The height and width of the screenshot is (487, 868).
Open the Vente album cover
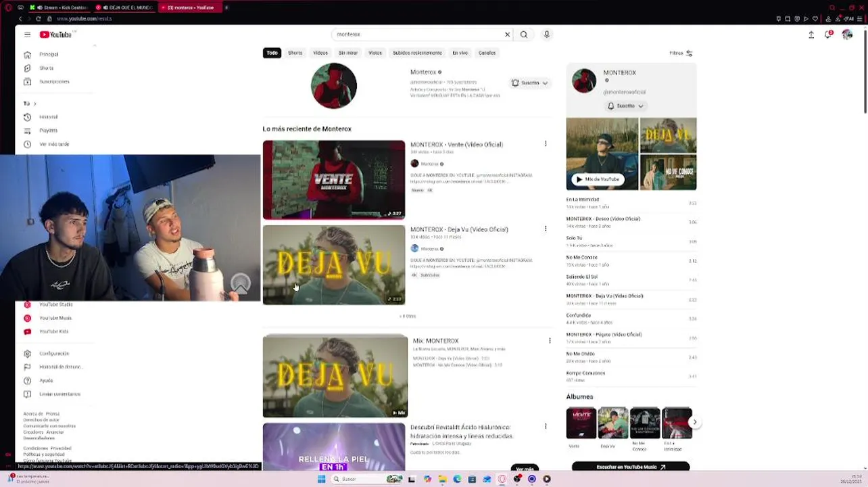(581, 423)
